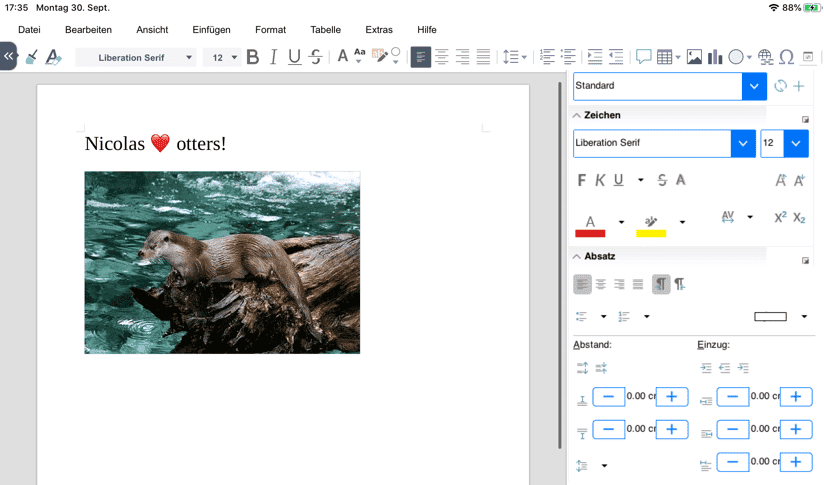
Task: Enable center alignment in the Absatz panel
Action: (x=601, y=285)
